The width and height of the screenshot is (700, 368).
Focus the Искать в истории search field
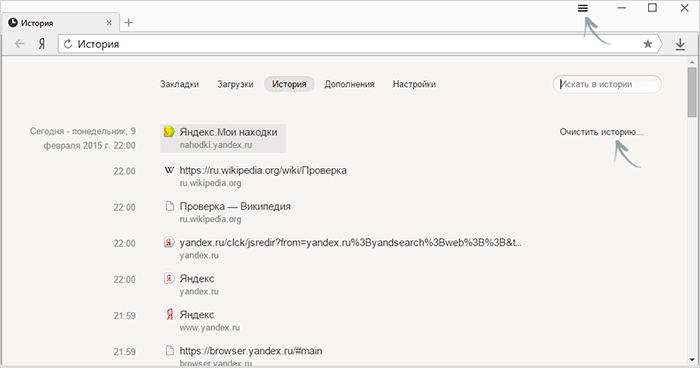pyautogui.click(x=607, y=84)
